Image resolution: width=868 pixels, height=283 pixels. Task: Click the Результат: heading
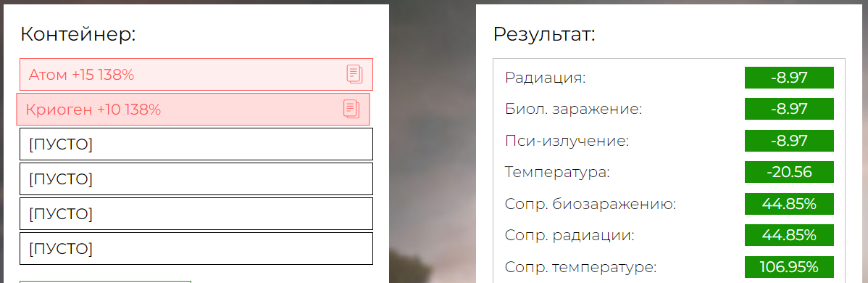pos(544,34)
